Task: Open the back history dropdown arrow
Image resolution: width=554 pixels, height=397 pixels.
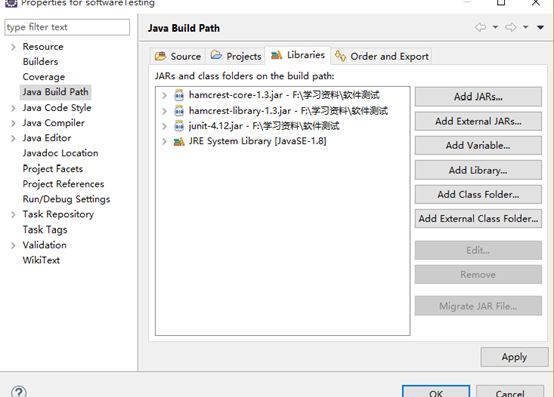Action: coord(495,27)
